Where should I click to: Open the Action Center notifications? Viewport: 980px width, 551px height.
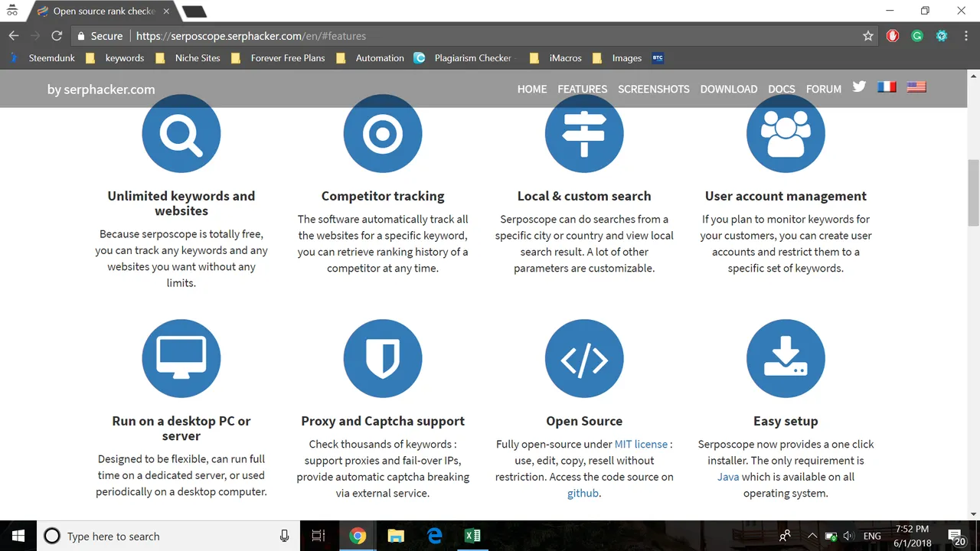[956, 536]
